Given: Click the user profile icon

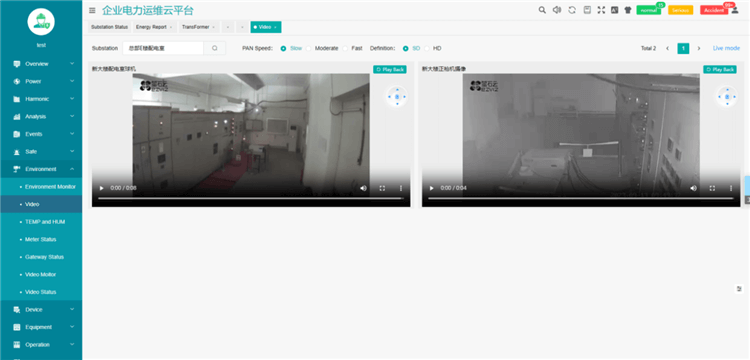Looking at the screenshot, I should tap(735, 10).
